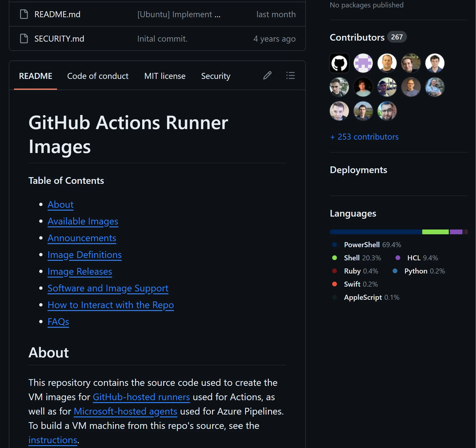
Task: Open the Microsoft-hosted agents link
Action: (125, 412)
